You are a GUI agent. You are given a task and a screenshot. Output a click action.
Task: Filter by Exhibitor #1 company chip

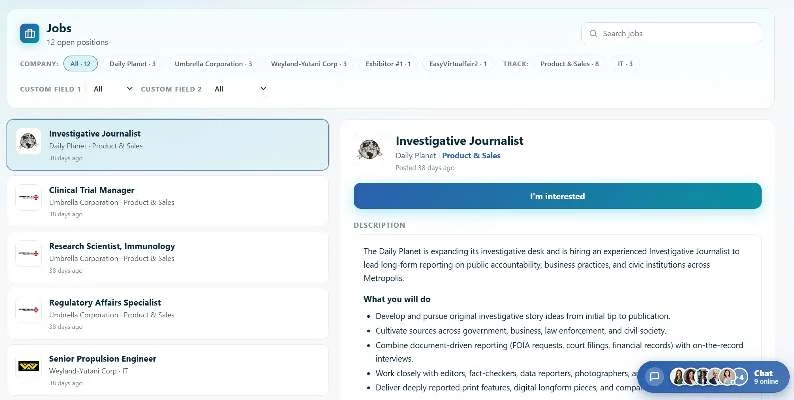click(x=388, y=64)
